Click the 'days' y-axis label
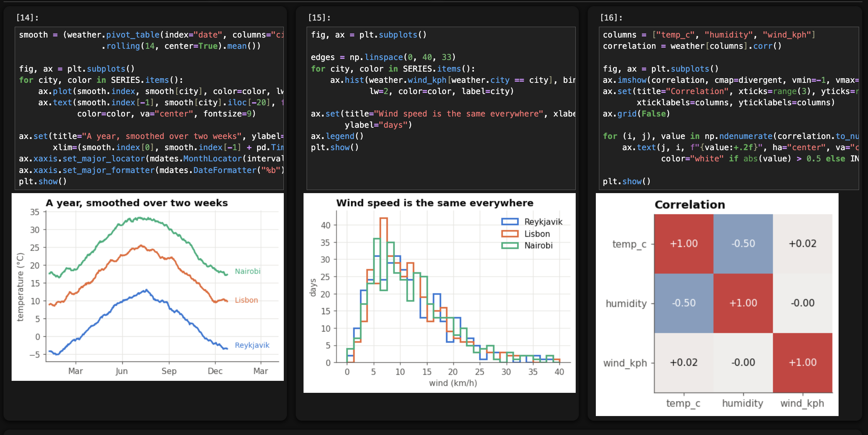The width and height of the screenshot is (868, 435). (313, 288)
